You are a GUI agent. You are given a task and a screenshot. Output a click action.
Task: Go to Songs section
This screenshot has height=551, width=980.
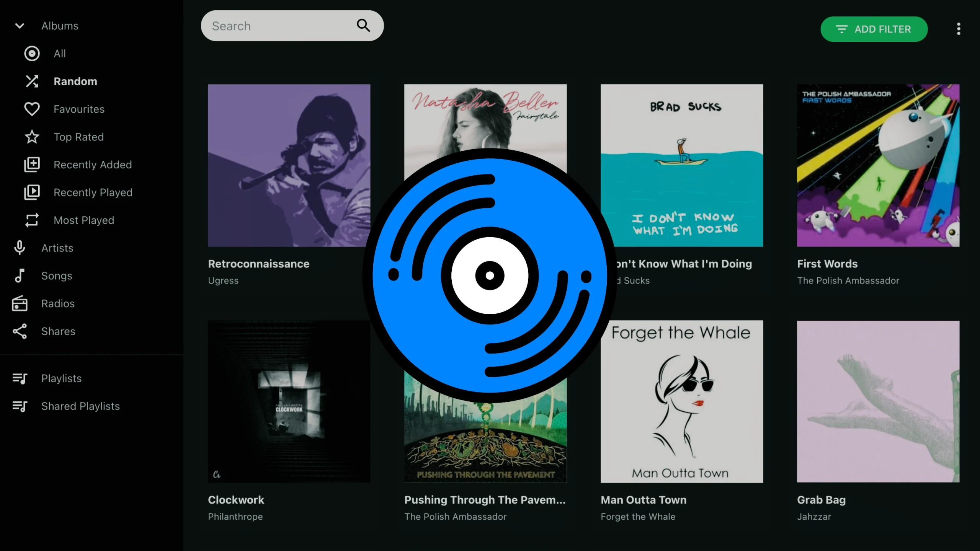[57, 276]
